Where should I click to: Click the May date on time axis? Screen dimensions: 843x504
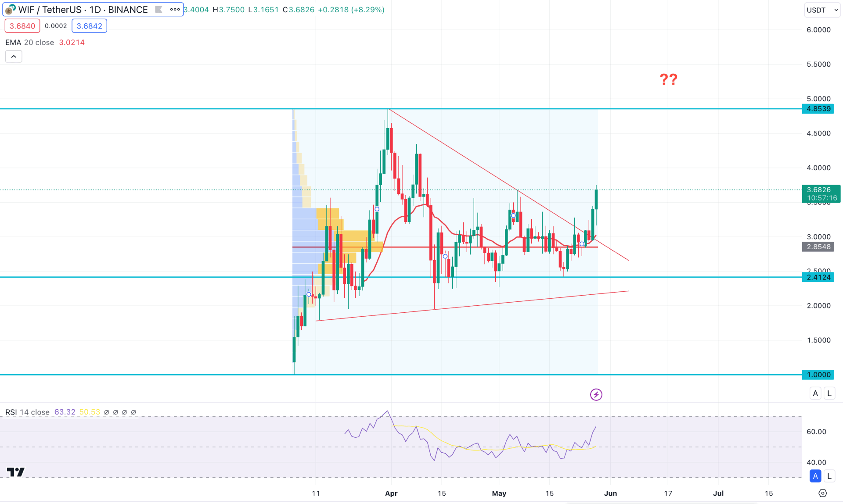(499, 493)
